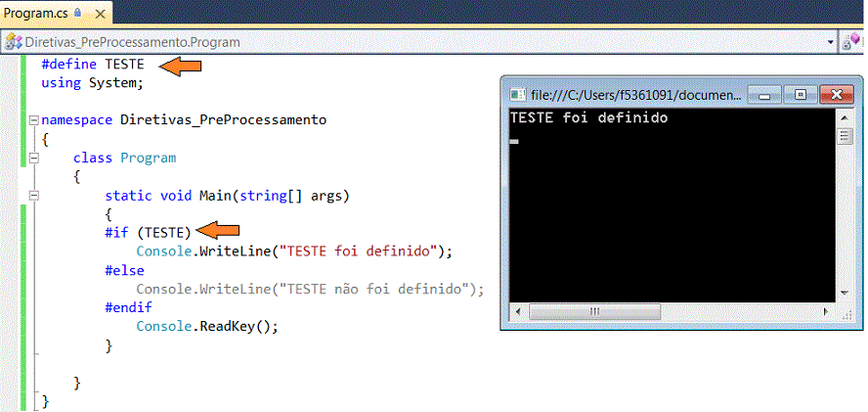Screen dimensions: 868x412
Task: Click the '#endif' directive
Action: (x=128, y=307)
